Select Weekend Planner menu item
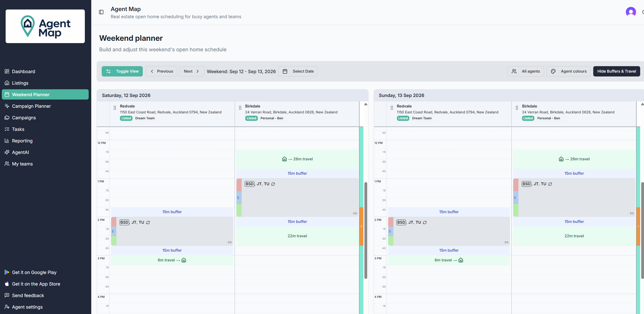 [x=45, y=94]
